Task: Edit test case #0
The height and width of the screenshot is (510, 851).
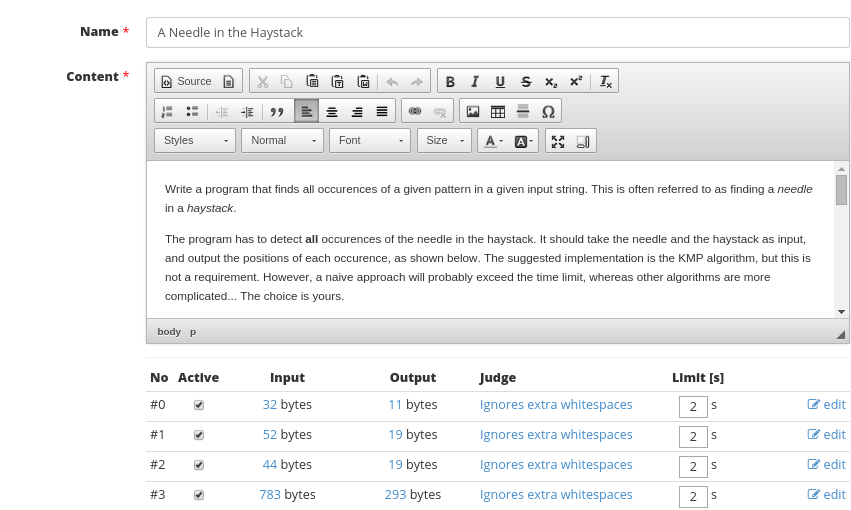Action: (x=827, y=404)
